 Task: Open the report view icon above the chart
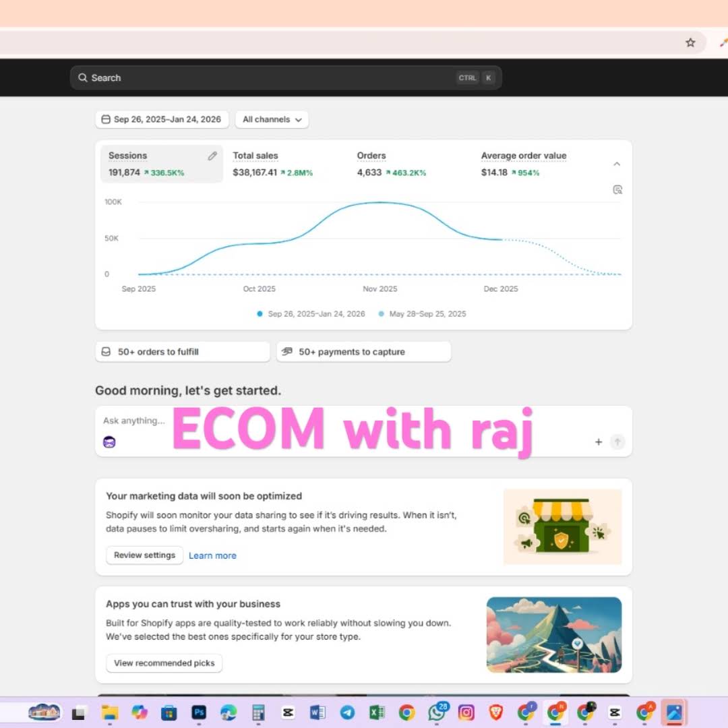click(x=617, y=189)
